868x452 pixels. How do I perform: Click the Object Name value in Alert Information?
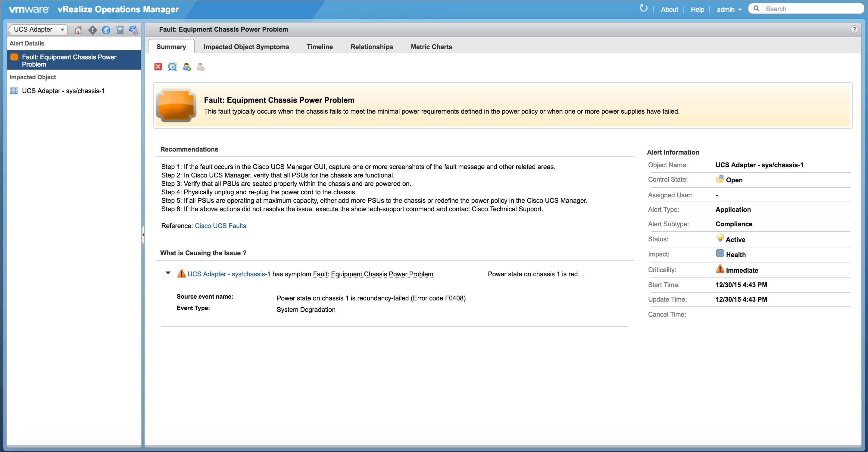(759, 165)
